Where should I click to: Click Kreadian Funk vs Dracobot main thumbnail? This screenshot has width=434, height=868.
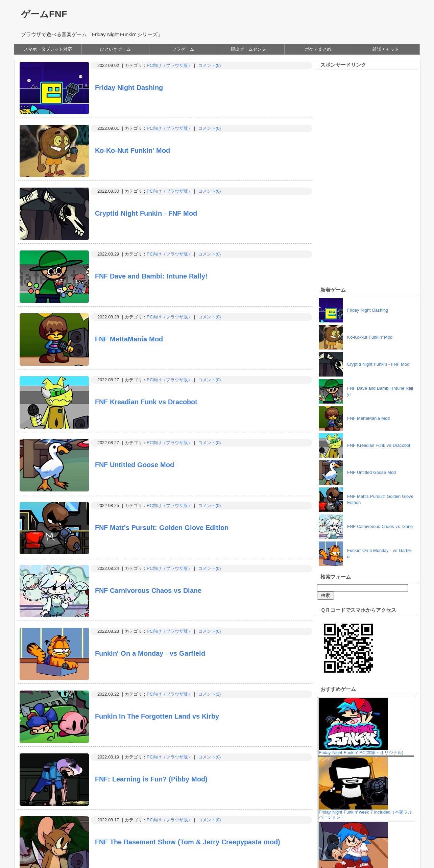(54, 402)
